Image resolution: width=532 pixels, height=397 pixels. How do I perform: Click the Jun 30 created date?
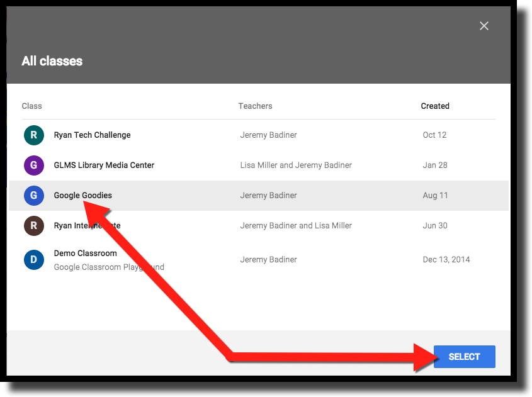[435, 225]
